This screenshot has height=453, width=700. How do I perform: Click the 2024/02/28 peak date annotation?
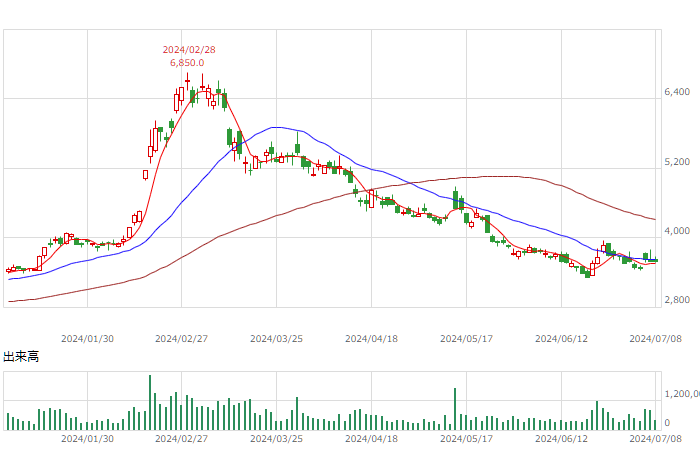click(189, 50)
